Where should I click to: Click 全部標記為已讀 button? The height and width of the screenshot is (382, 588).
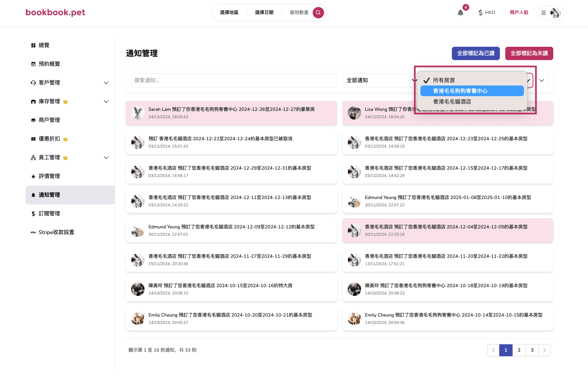click(476, 53)
